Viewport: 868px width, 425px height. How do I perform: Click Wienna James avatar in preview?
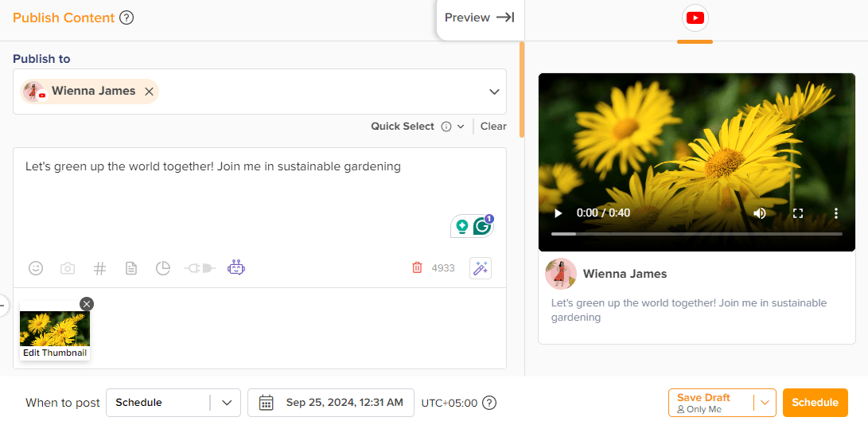coord(561,274)
